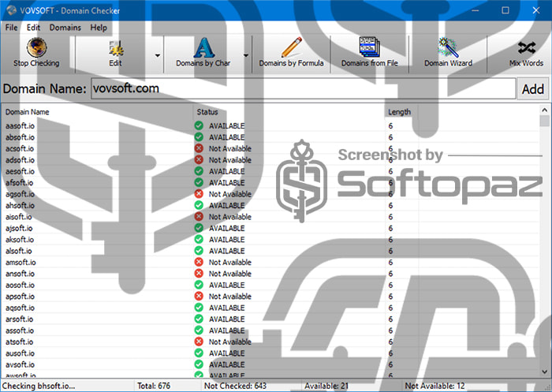
Task: Select the ajsoft.io domain entry
Action: pyautogui.click(x=19, y=228)
